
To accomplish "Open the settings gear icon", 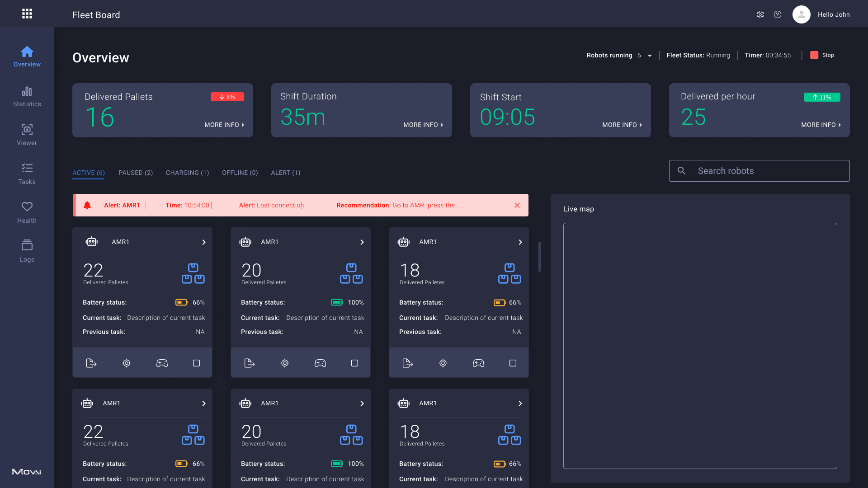I will tap(760, 14).
